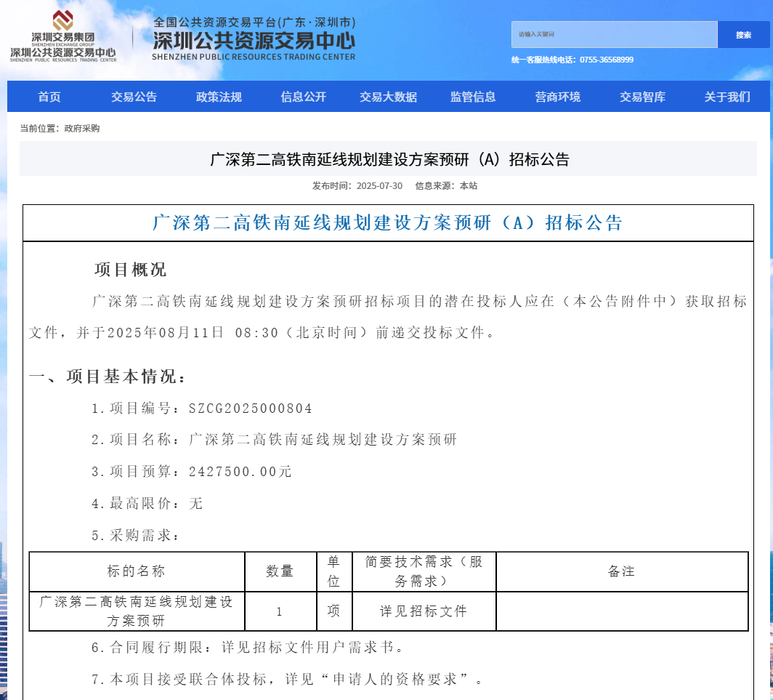Screen dimensions: 773x700
Task: Click the blue 招标公告 document title
Action: tap(388, 222)
